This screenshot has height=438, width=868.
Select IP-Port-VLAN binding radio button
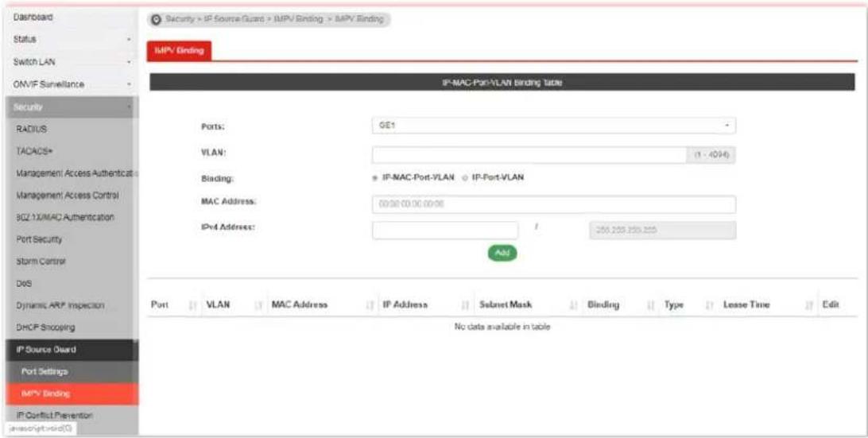click(x=464, y=178)
